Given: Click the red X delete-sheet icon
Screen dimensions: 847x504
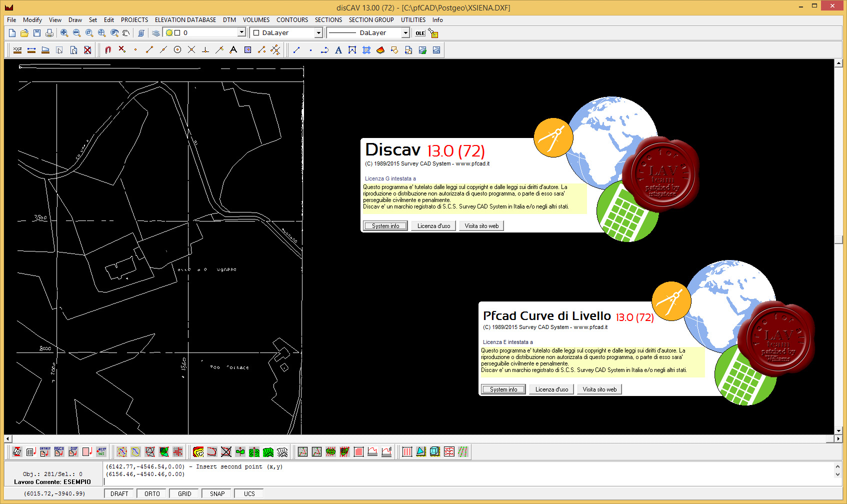Looking at the screenshot, I should click(x=87, y=50).
